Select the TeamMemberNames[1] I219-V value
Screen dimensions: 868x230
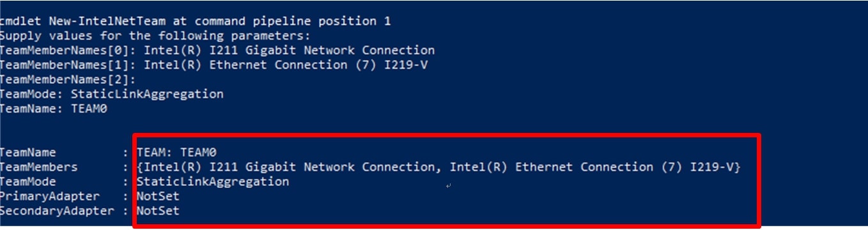(x=285, y=65)
